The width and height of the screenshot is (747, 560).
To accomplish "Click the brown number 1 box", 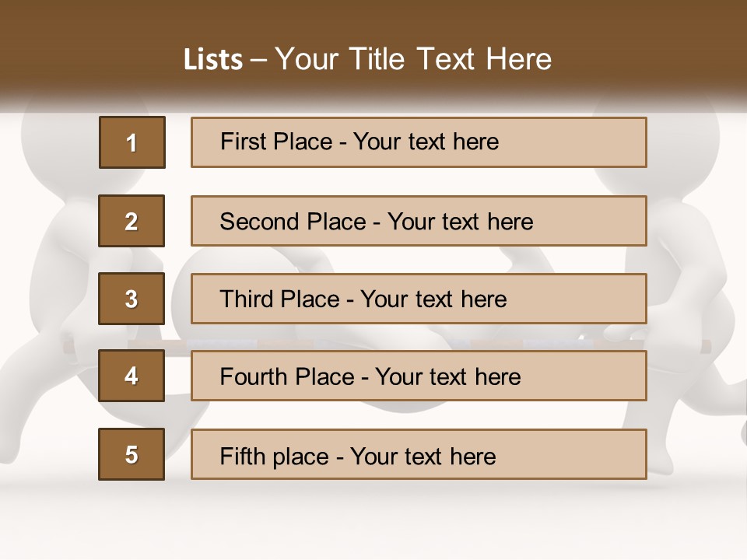I will pyautogui.click(x=132, y=142).
